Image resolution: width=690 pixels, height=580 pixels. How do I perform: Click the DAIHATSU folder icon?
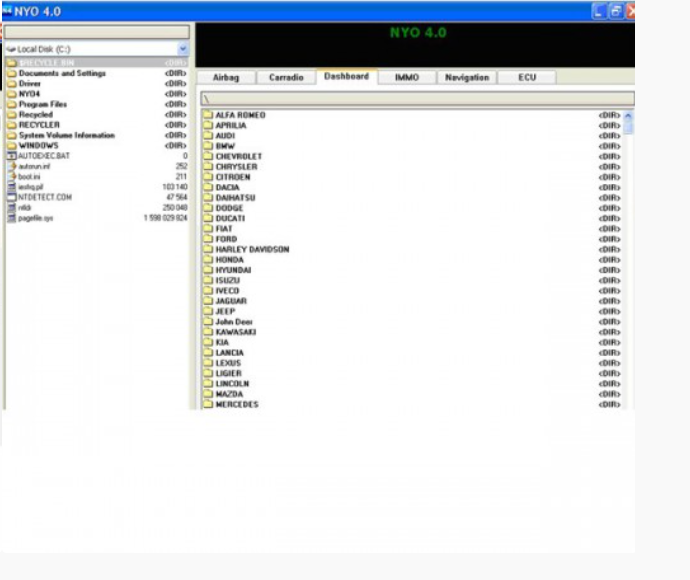208,198
